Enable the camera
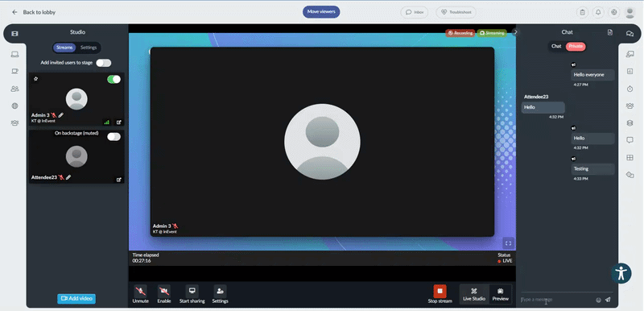The image size is (644, 311). tap(164, 295)
